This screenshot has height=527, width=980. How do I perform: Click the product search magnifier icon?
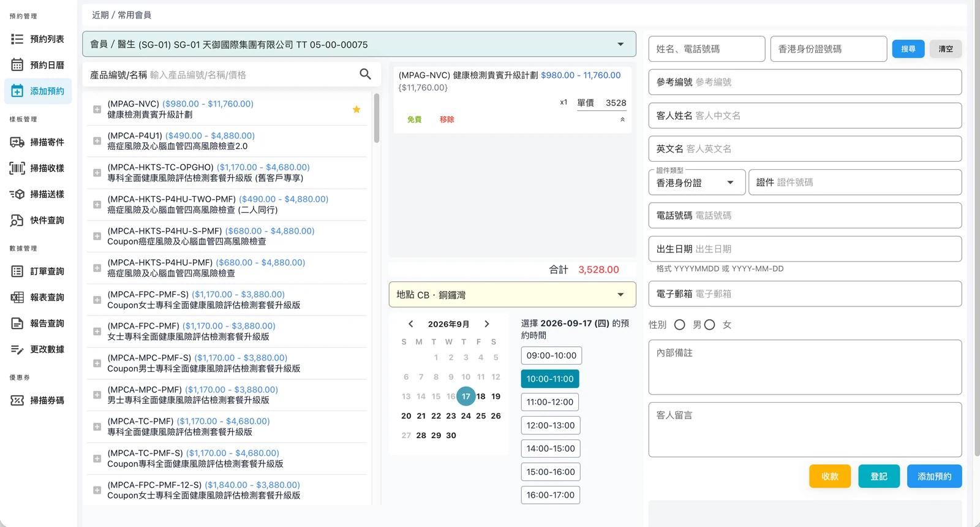366,74
